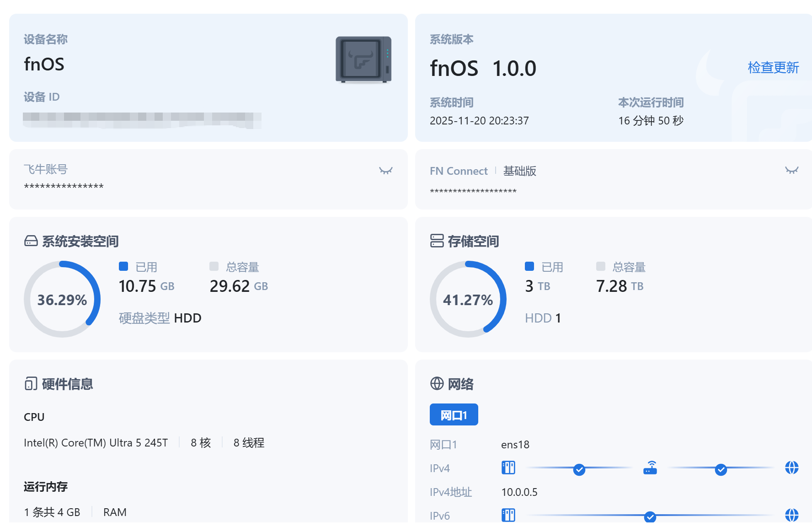
Task: Click the 8 核 core count
Action: pos(201,443)
